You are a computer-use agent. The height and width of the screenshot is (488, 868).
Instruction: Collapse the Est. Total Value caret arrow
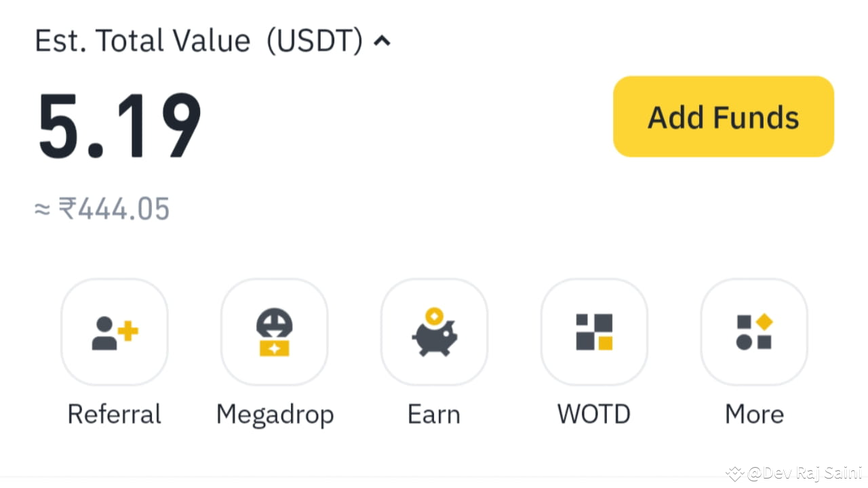[x=382, y=41]
